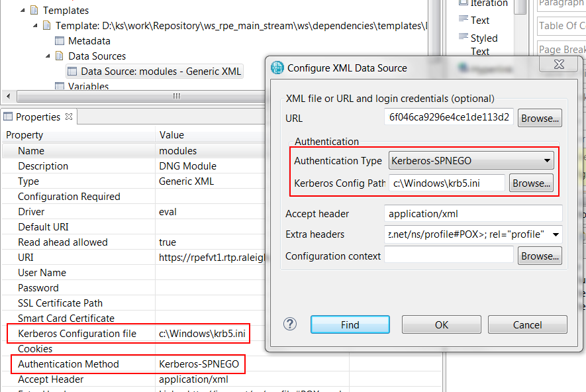
Task: Close the Properties view tab
Action: [x=69, y=117]
